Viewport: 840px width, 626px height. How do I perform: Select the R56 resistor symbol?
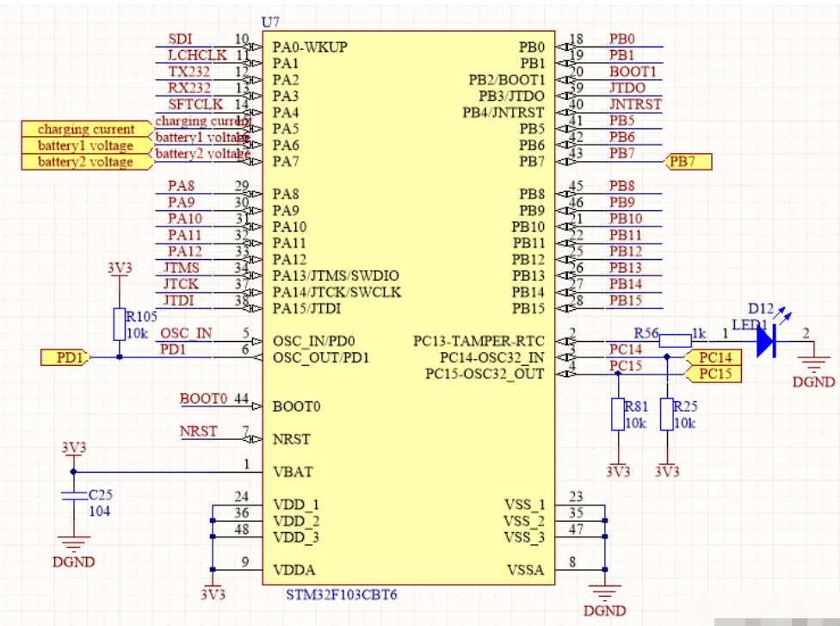click(675, 341)
